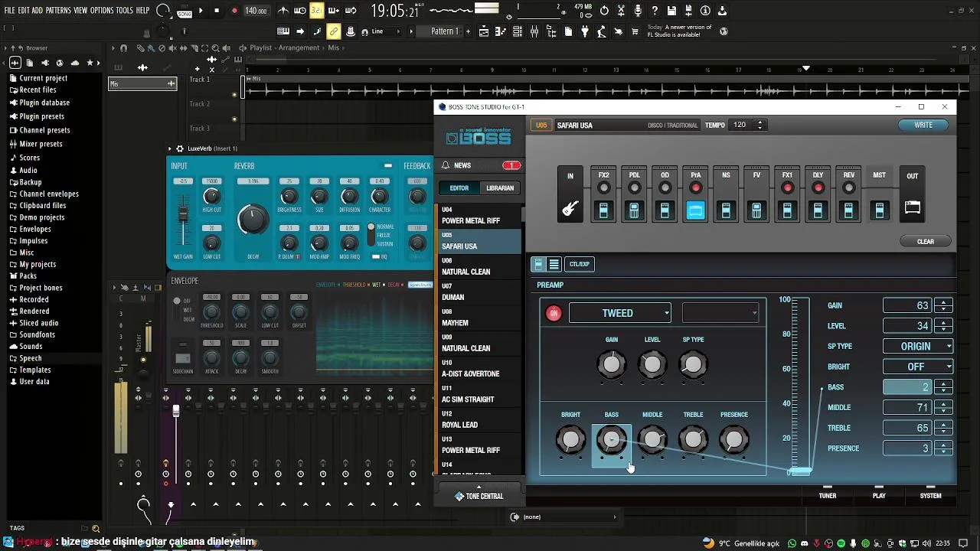The width and height of the screenshot is (980, 551).
Task: Click the FL Studio tempo display 140
Action: click(x=256, y=11)
